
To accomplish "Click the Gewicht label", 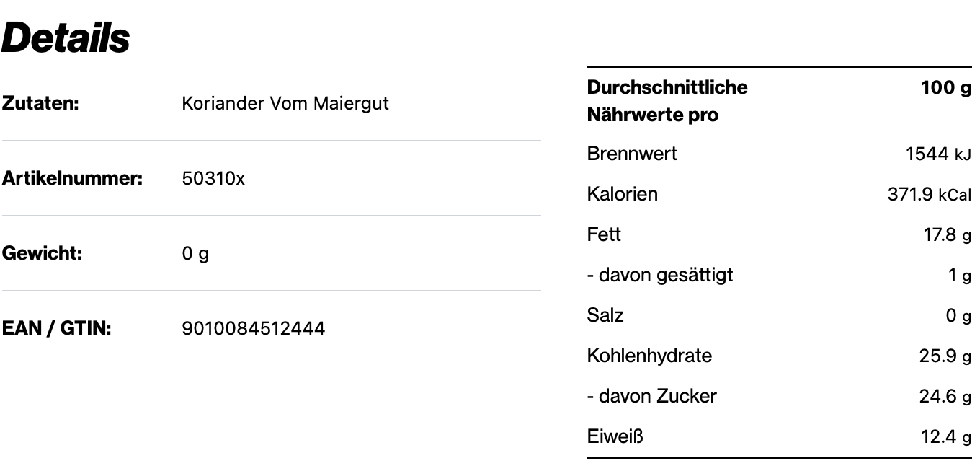I will pos(42,253).
